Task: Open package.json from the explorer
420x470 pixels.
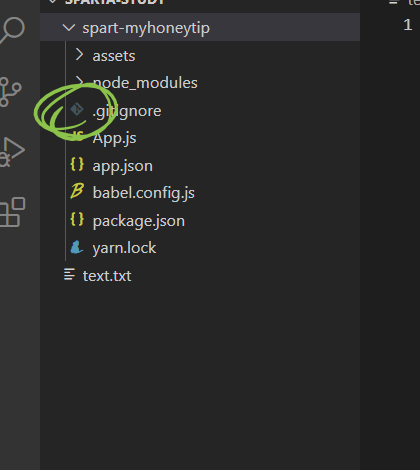Action: pos(139,221)
